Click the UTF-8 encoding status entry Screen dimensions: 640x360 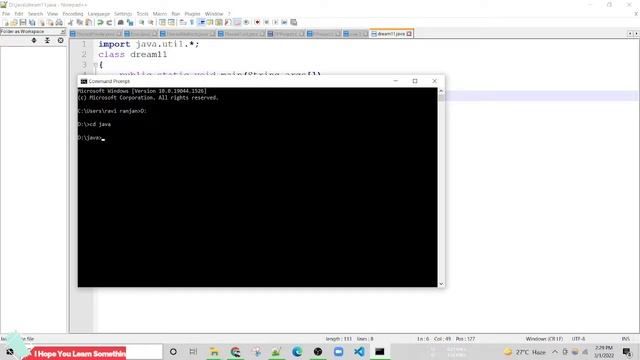click(x=578, y=339)
